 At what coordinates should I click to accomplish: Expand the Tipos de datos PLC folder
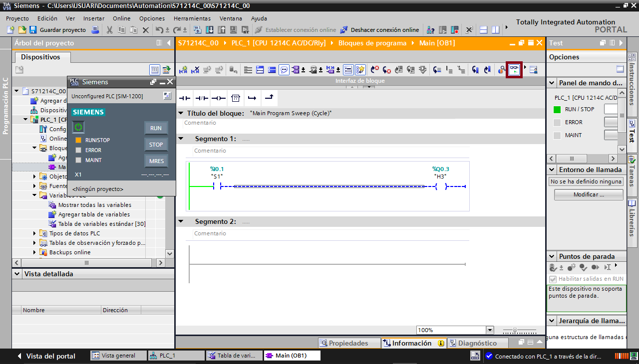tap(35, 233)
